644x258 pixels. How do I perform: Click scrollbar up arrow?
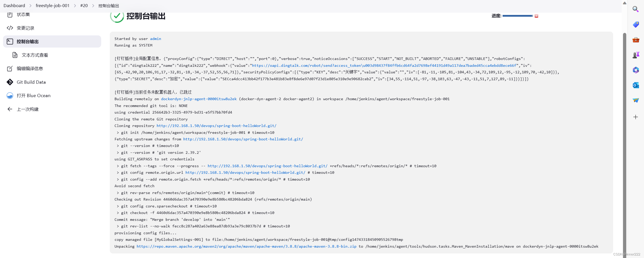(625, 3)
